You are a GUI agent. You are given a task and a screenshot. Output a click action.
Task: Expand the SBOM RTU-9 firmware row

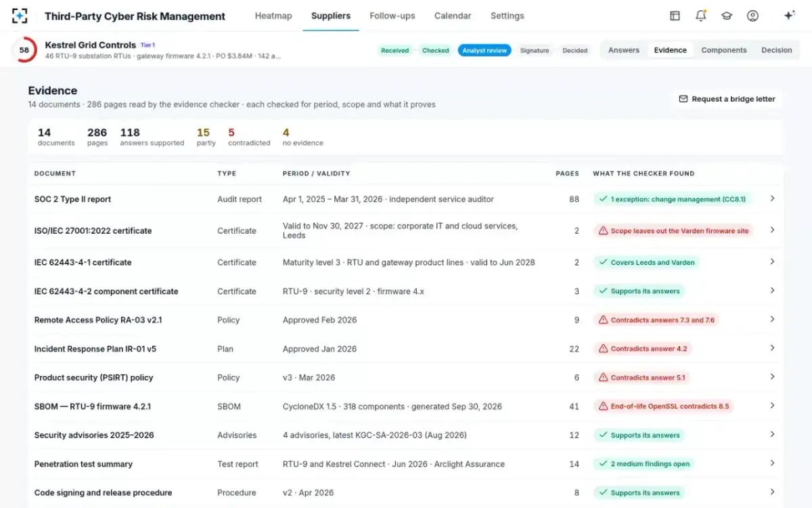point(772,406)
